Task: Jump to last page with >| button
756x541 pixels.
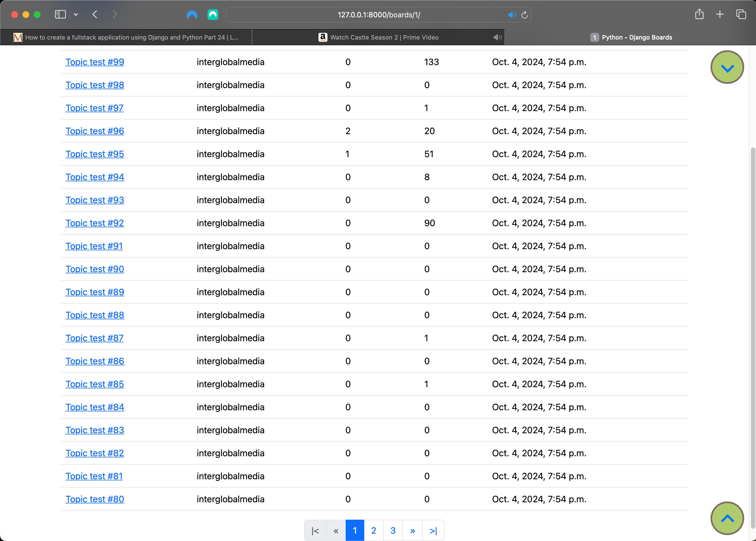Action: click(433, 530)
